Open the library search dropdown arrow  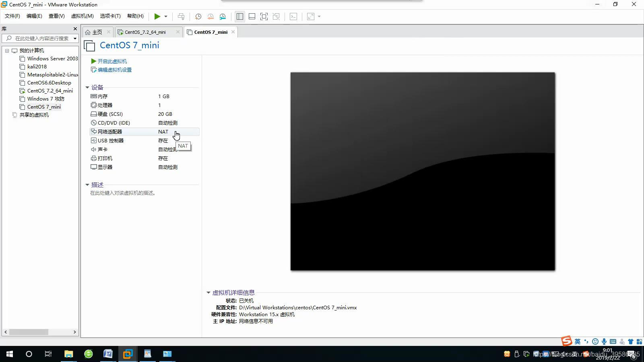click(75, 39)
